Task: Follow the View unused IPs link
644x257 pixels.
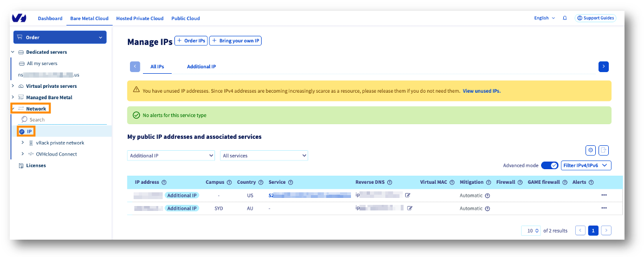Action: (482, 91)
